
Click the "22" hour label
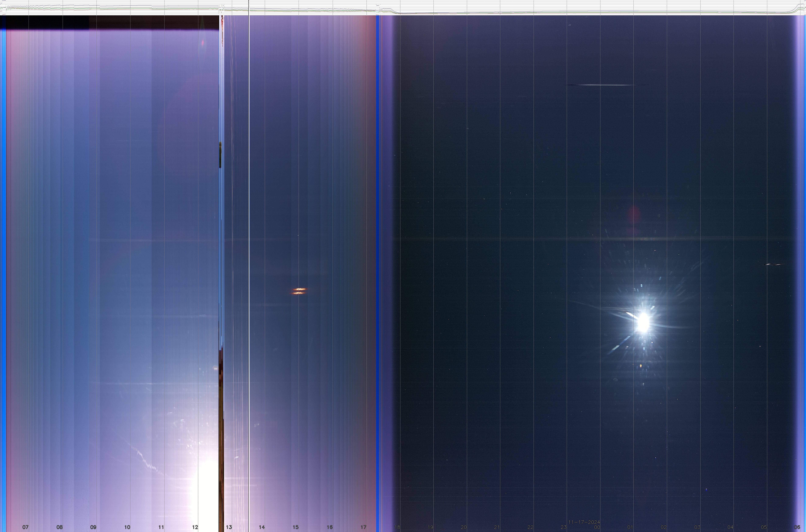click(530, 527)
